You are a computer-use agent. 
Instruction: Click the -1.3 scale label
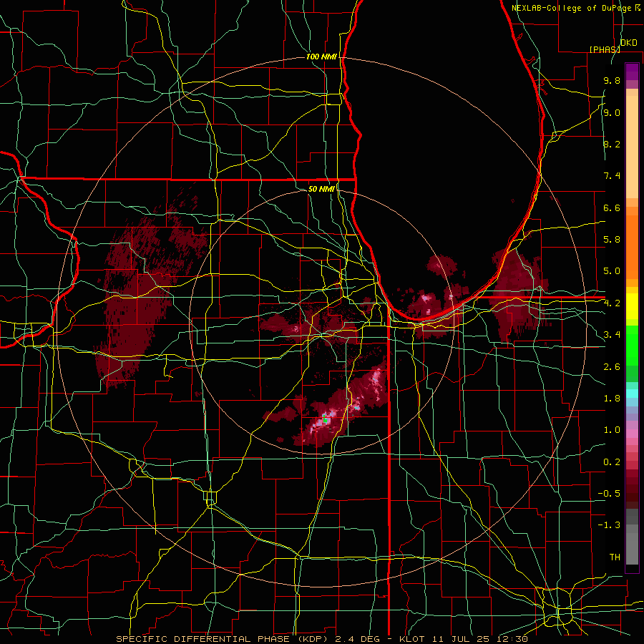coord(609,526)
